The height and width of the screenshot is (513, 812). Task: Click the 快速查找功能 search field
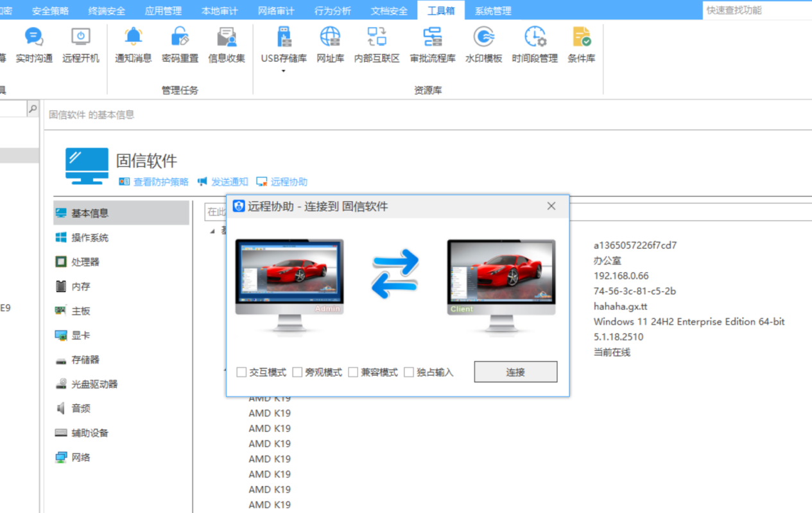(757, 10)
